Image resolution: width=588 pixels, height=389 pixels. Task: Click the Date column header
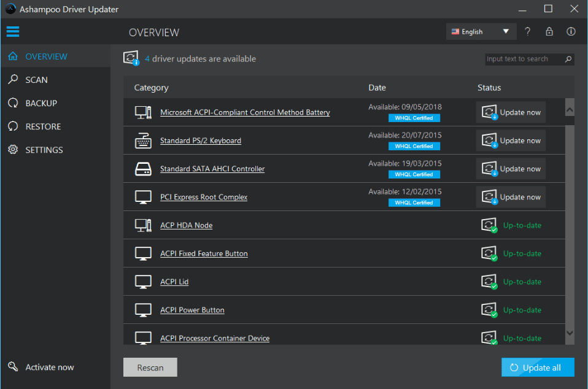pos(377,88)
